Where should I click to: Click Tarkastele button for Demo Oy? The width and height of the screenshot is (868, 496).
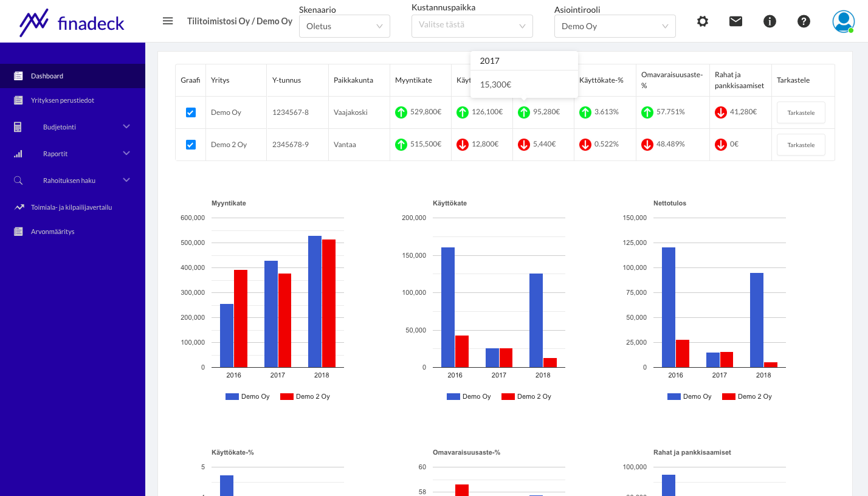point(801,112)
